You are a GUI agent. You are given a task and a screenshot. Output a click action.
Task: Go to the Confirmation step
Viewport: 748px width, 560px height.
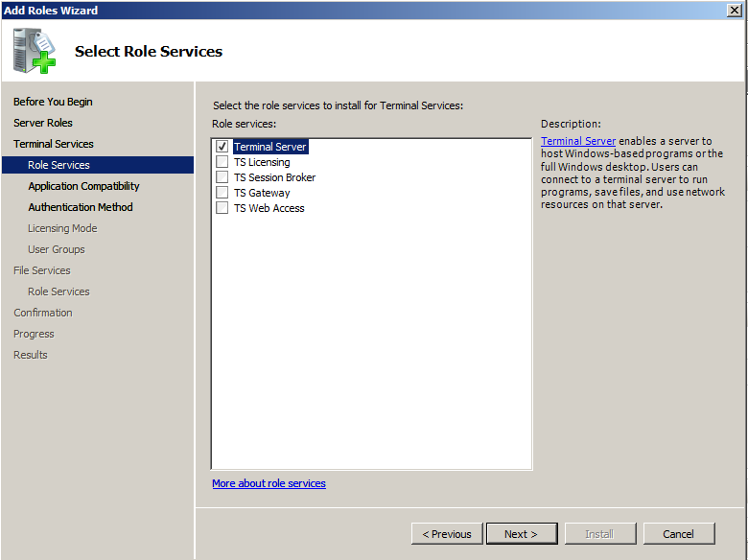[x=43, y=313]
